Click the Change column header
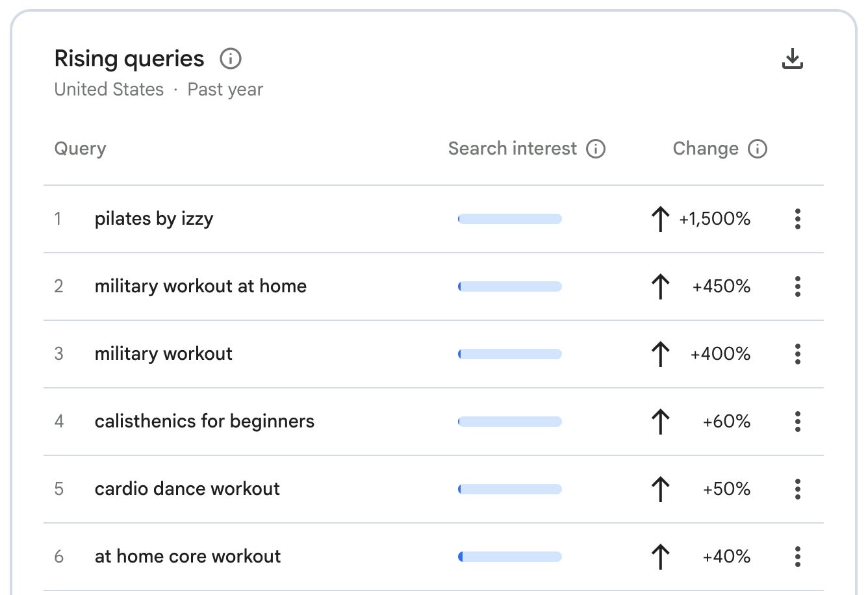Viewport: 868px width, 595px height. tap(706, 149)
